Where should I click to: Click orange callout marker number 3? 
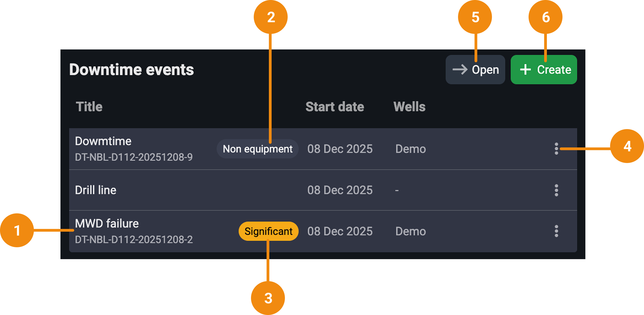point(268,298)
